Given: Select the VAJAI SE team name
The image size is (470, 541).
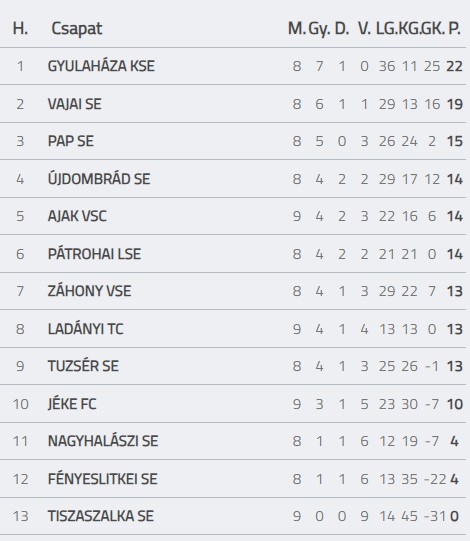Looking at the screenshot, I should (x=75, y=104).
